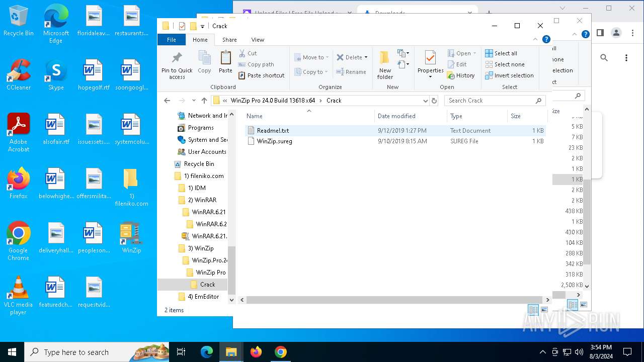Click the Properties checkmark icon
The height and width of the screenshot is (362, 644).
pos(430,58)
